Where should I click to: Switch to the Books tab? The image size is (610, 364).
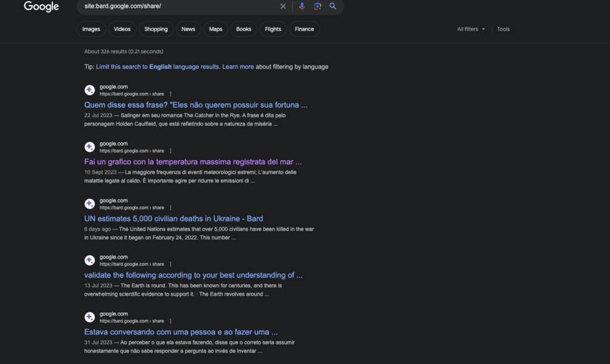tap(244, 29)
